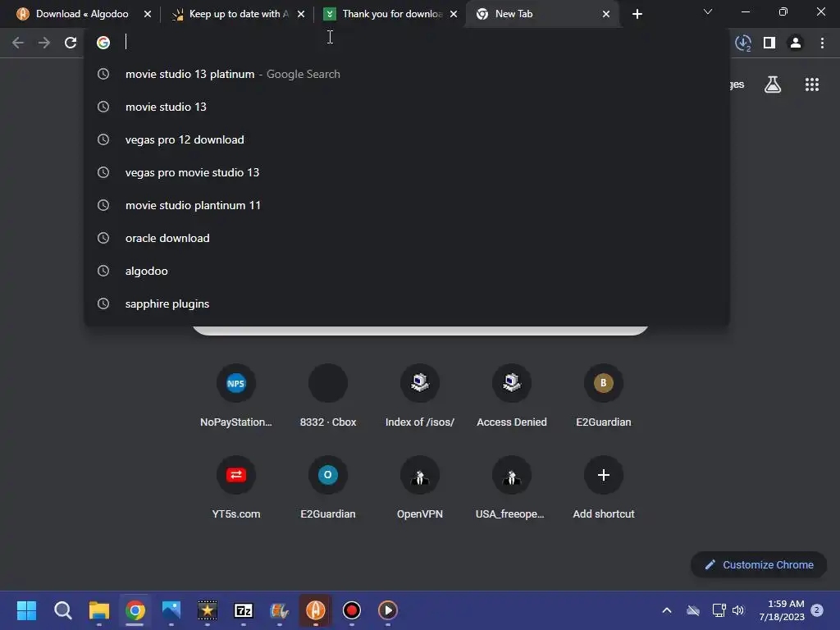Toggle the Chrome side panel
The height and width of the screenshot is (630, 840).
(769, 43)
